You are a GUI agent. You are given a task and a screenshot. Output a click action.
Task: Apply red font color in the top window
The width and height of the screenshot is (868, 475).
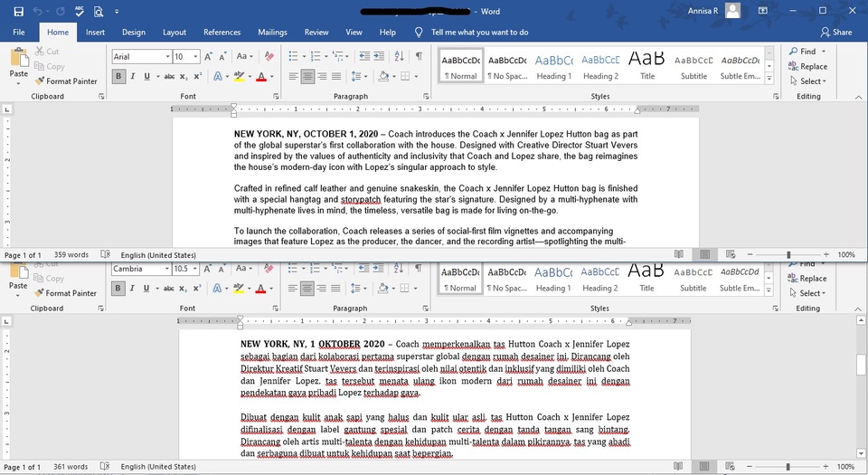[261, 76]
